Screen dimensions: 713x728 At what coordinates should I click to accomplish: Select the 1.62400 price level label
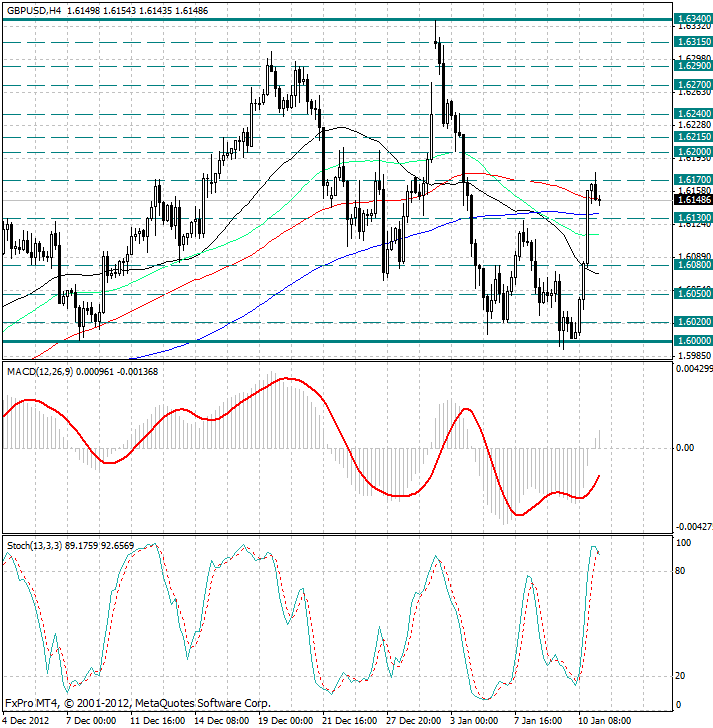[693, 114]
